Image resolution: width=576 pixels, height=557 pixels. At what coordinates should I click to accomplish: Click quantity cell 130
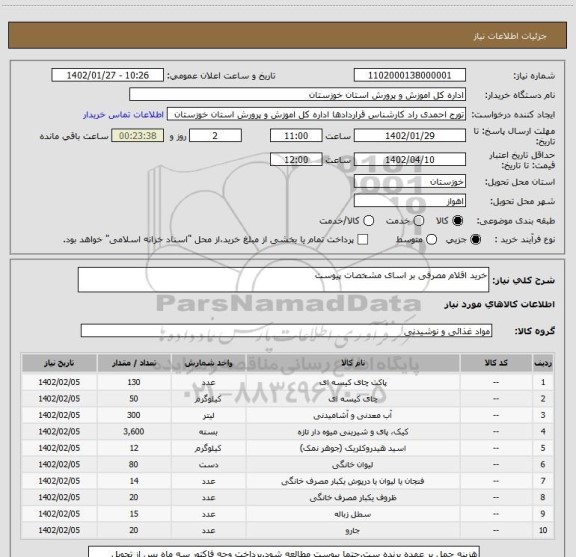(134, 382)
